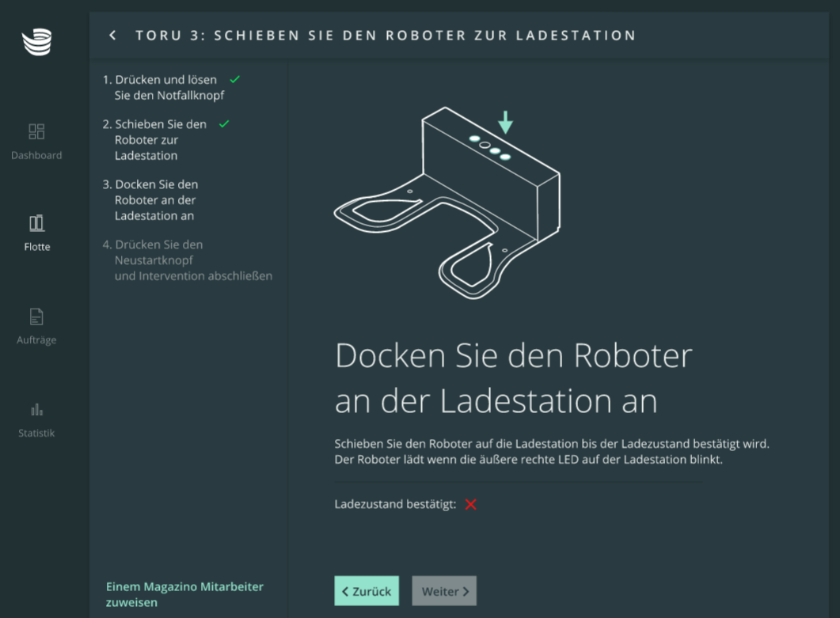Image resolution: width=840 pixels, height=618 pixels.
Task: Click the Ladezustand bestätigt label
Action: (395, 505)
